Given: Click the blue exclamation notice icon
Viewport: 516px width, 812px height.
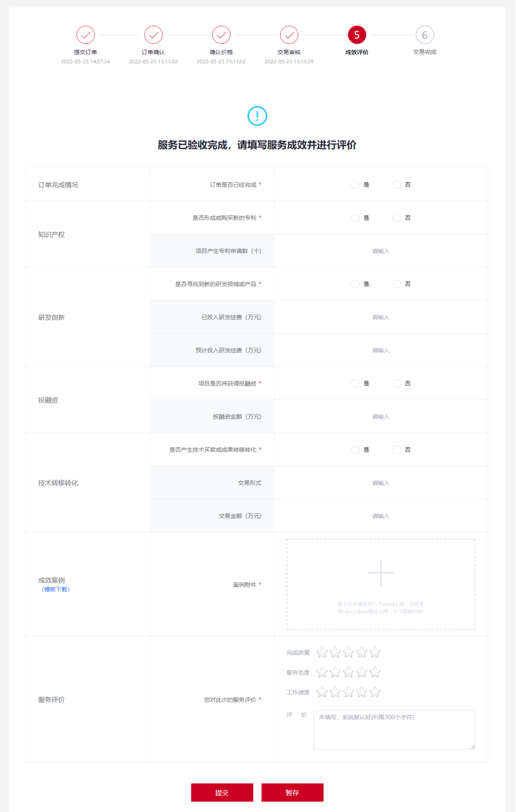Looking at the screenshot, I should [258, 116].
